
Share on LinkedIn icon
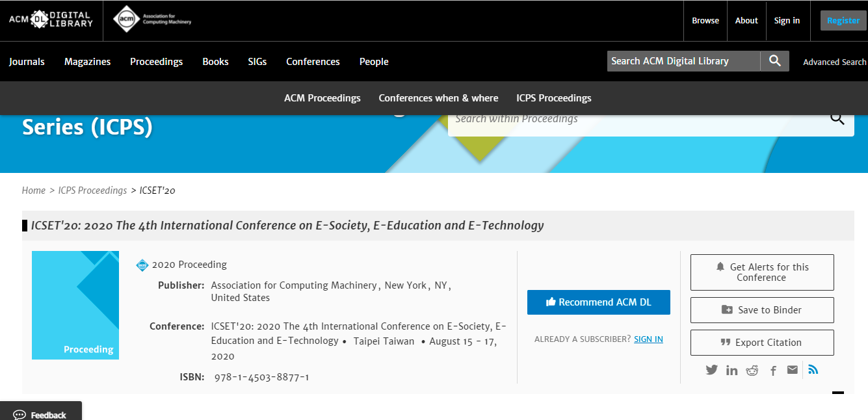tap(732, 371)
